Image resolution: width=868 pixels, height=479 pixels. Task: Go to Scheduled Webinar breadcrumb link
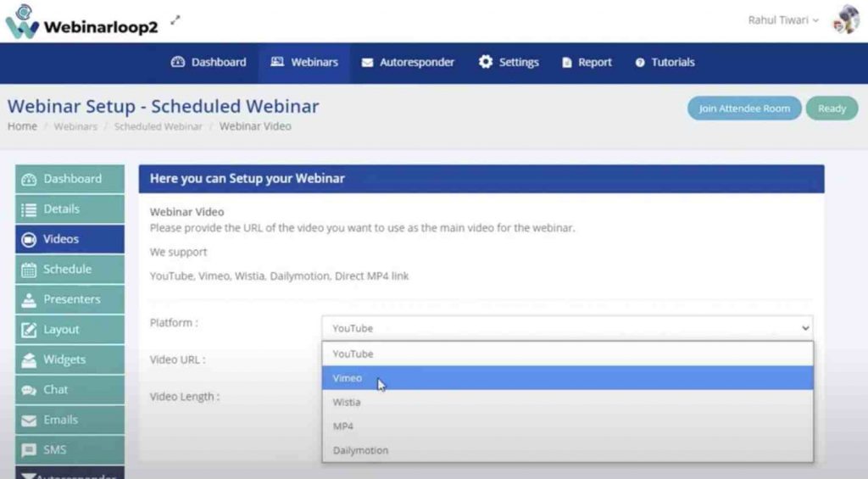[x=158, y=126]
